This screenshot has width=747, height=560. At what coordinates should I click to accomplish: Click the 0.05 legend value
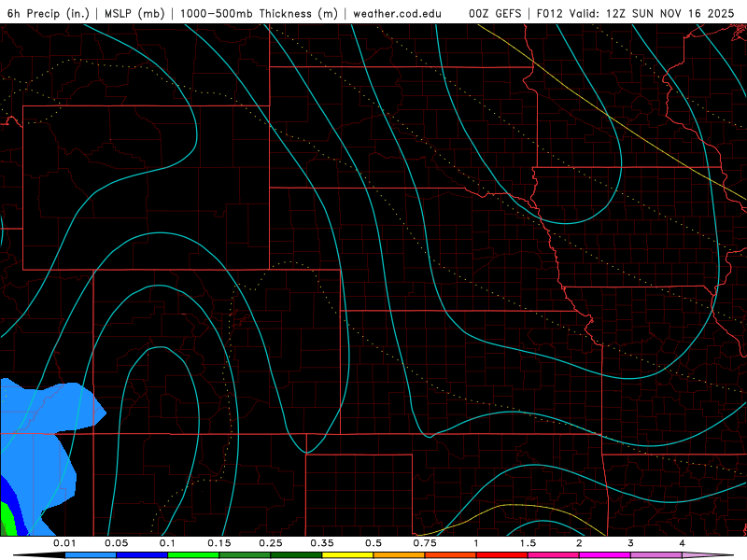116,543
